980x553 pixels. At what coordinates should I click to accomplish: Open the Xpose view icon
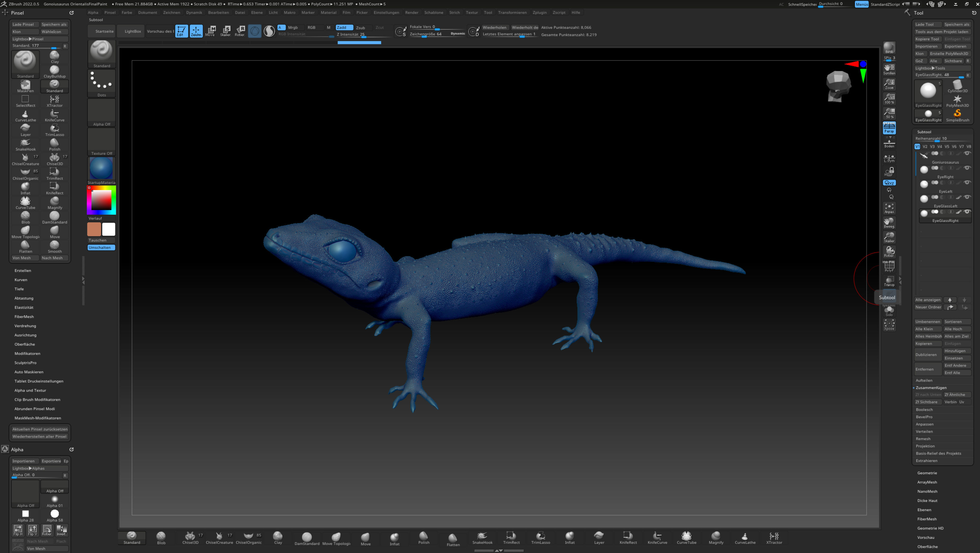click(889, 324)
